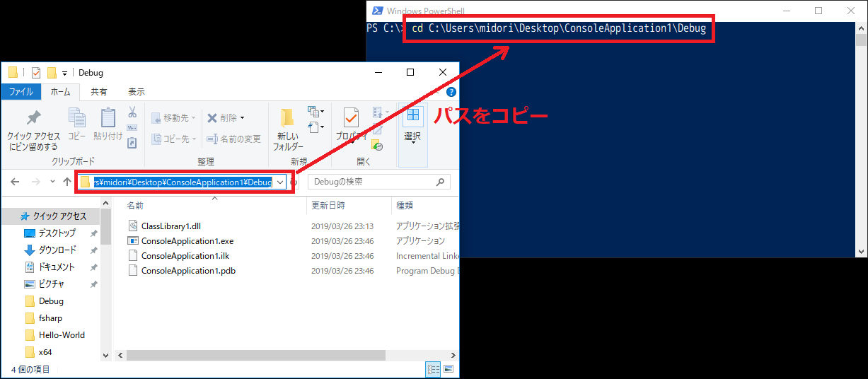Click date 2019/03/26 23:13 of ClassLibrary1.dll
868x379 pixels.
(342, 226)
